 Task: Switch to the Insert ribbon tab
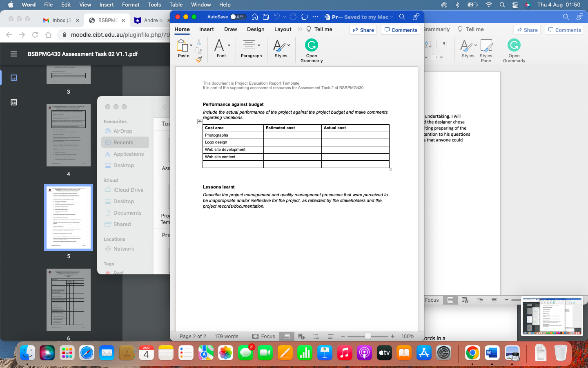[206, 29]
